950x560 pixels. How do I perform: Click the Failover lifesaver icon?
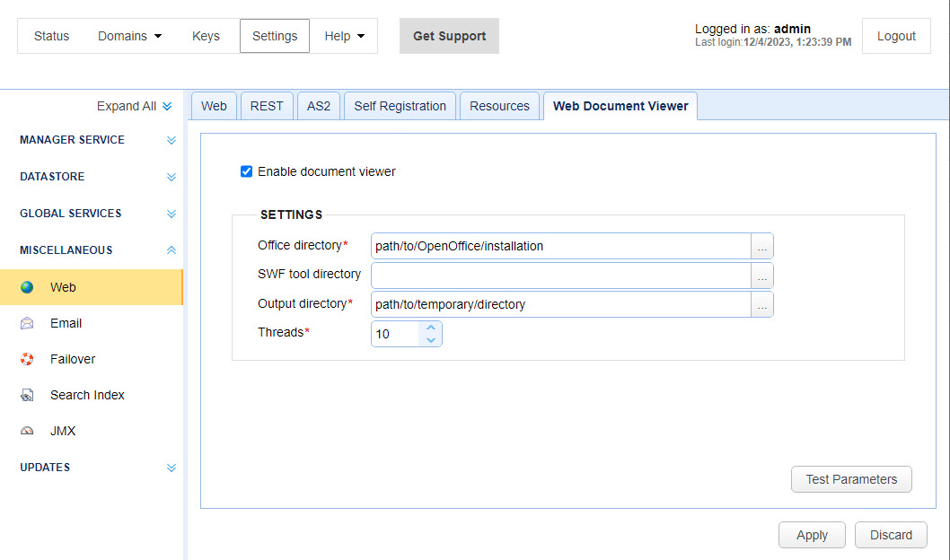28,359
